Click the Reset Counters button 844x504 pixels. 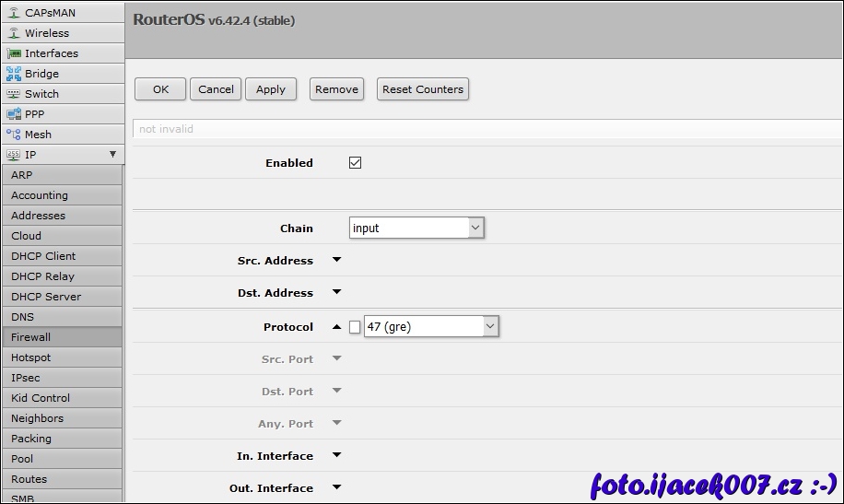point(423,89)
